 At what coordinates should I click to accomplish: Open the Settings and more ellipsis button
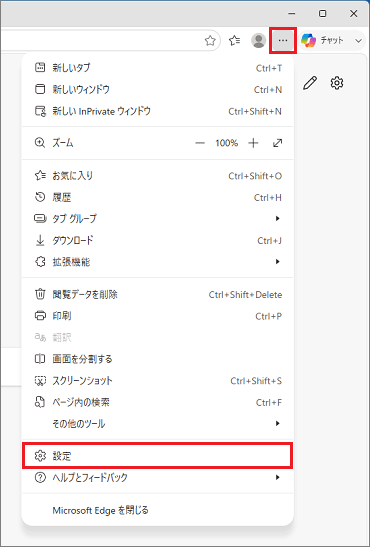click(283, 41)
